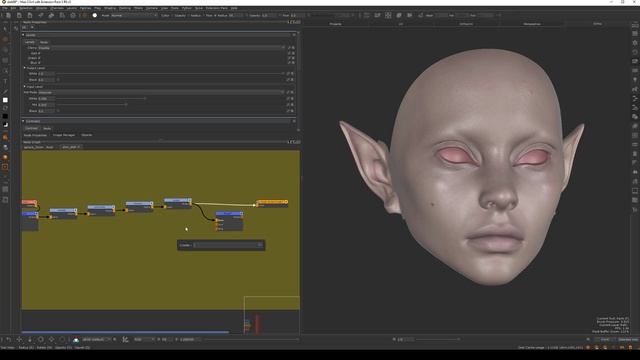Choose the T text tool in left toolbar
This screenshot has height=360, width=640.
pos(5,81)
